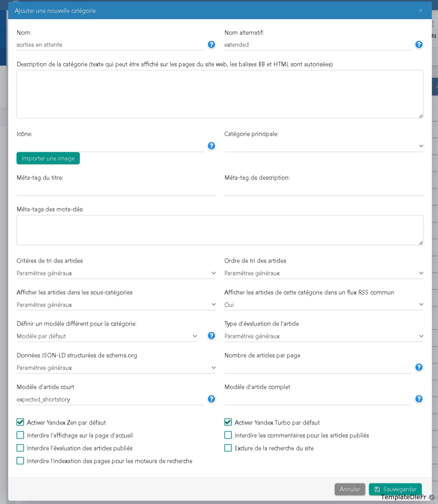Viewport: 438px width, 504px height.
Task: Click the Sauvegarder button
Action: coord(395,489)
